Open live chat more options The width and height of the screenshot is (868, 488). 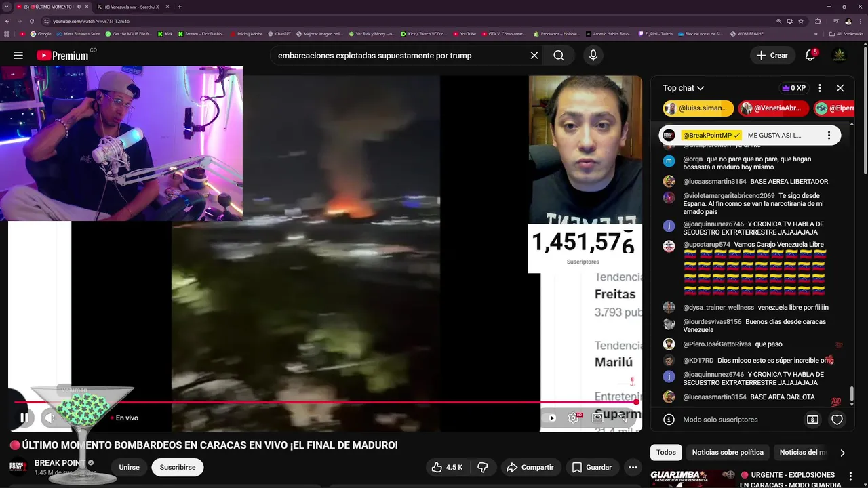820,88
